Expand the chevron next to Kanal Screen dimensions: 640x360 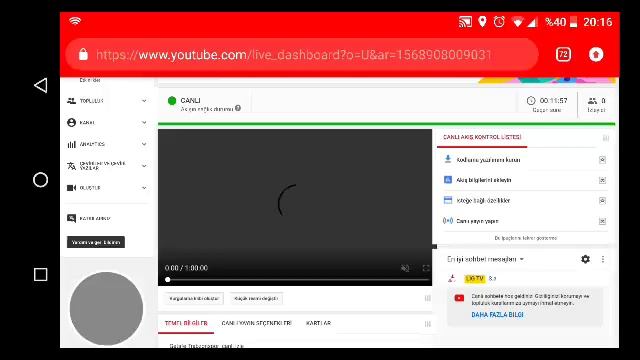pos(144,122)
